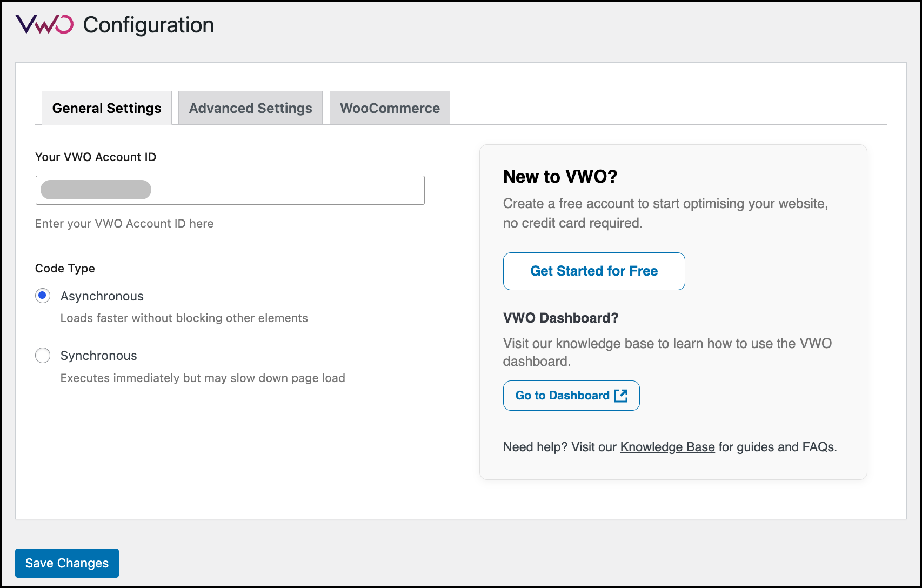
Task: Click 'Executes immediately but may slow down page load'
Action: pyautogui.click(x=203, y=378)
